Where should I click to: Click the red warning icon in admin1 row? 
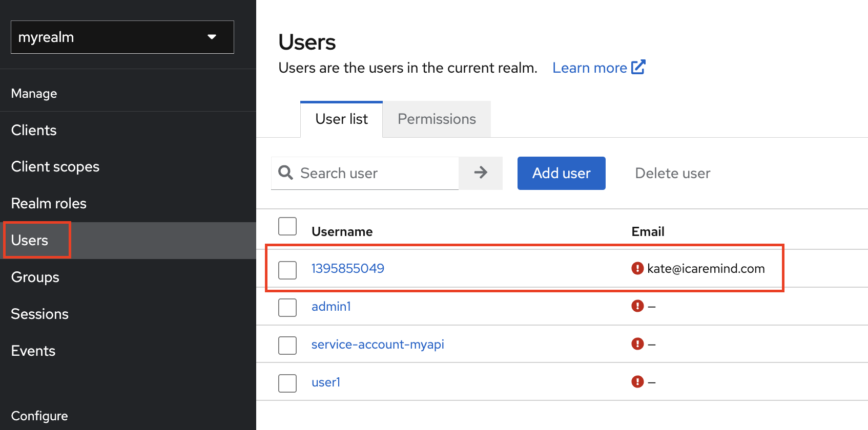tap(637, 306)
